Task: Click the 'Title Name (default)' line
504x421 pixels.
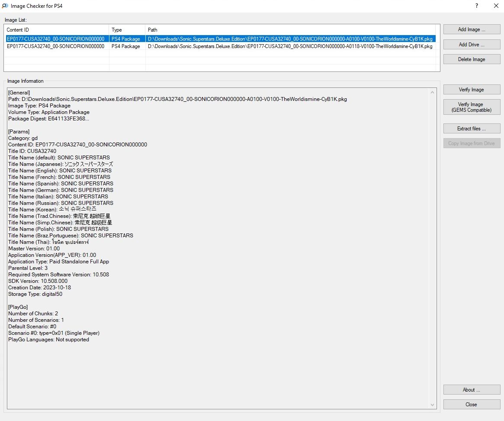Action: [x=59, y=157]
